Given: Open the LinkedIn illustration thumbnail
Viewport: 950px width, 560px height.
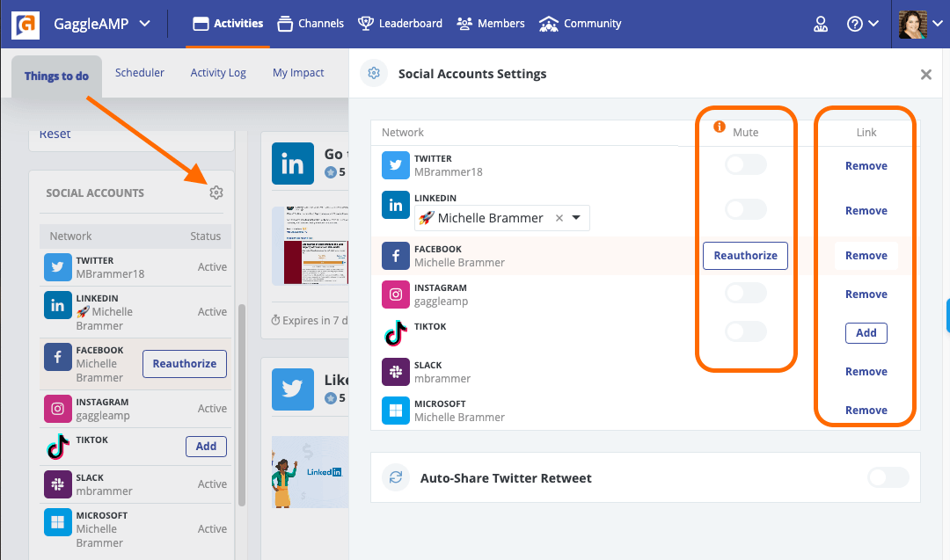Looking at the screenshot, I should point(311,472).
